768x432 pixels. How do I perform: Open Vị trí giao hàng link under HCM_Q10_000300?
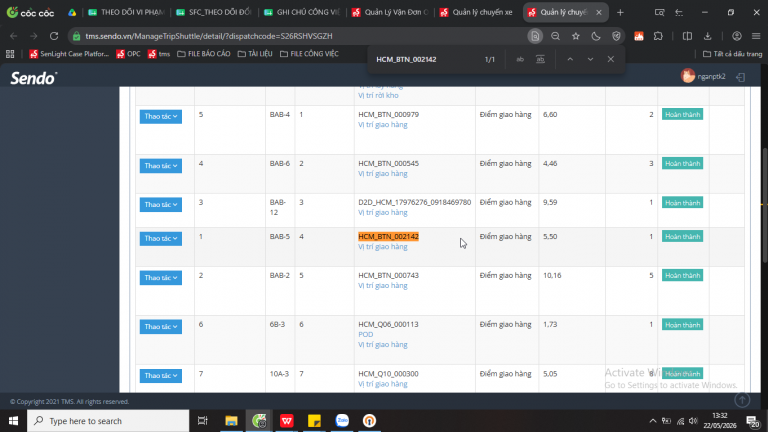click(x=383, y=384)
